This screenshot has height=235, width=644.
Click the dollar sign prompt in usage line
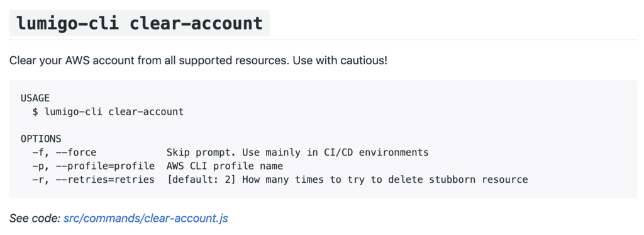35,112
